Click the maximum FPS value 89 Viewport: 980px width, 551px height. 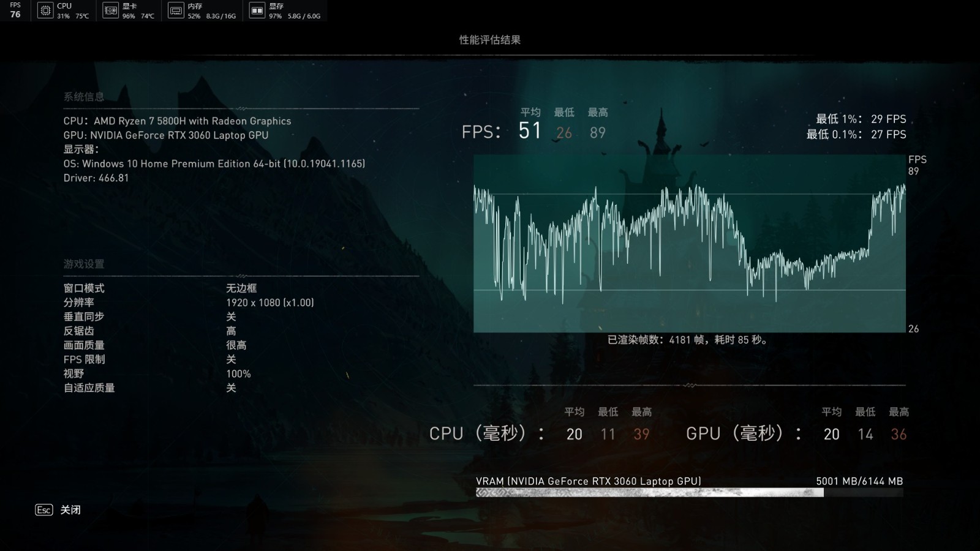coord(598,133)
